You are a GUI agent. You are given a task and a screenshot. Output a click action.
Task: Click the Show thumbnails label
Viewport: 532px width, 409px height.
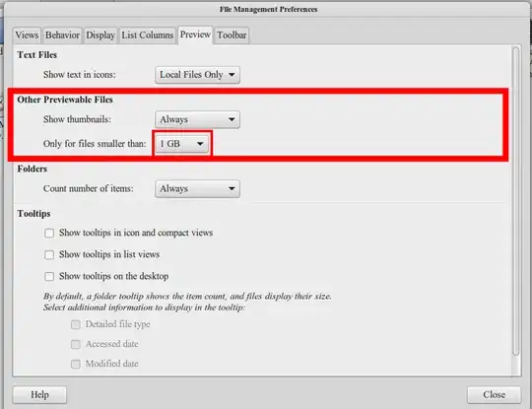(x=78, y=119)
